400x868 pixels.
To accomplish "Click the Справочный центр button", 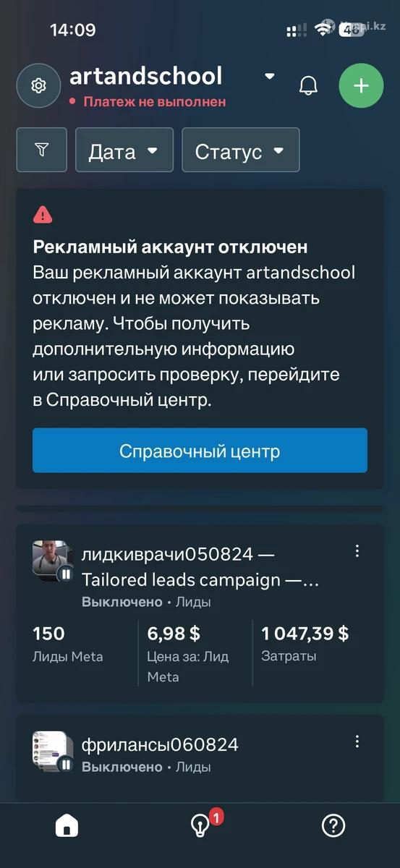I will click(200, 451).
